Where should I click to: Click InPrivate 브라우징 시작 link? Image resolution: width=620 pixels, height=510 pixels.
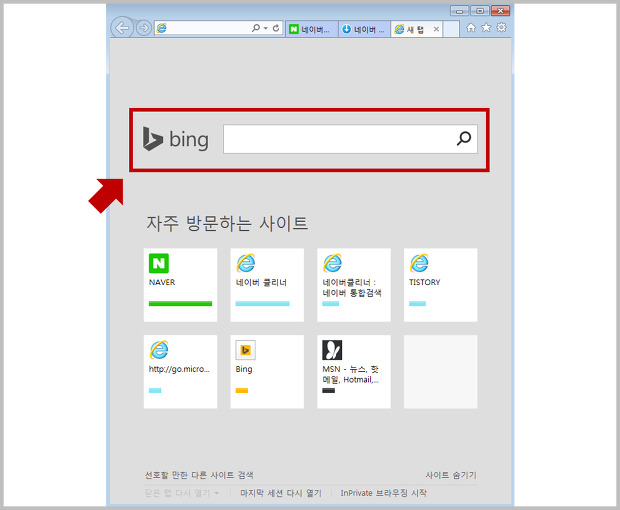[384, 493]
